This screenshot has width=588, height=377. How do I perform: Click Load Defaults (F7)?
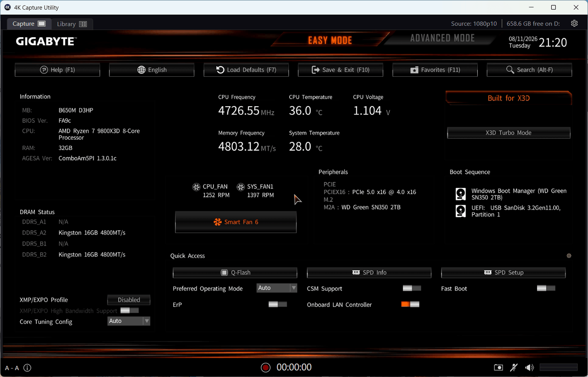(x=246, y=70)
